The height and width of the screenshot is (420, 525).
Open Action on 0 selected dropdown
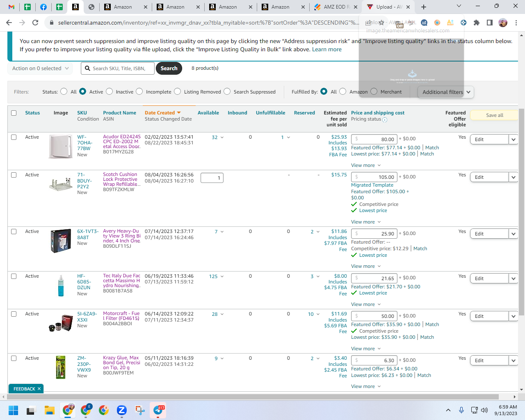(40, 68)
